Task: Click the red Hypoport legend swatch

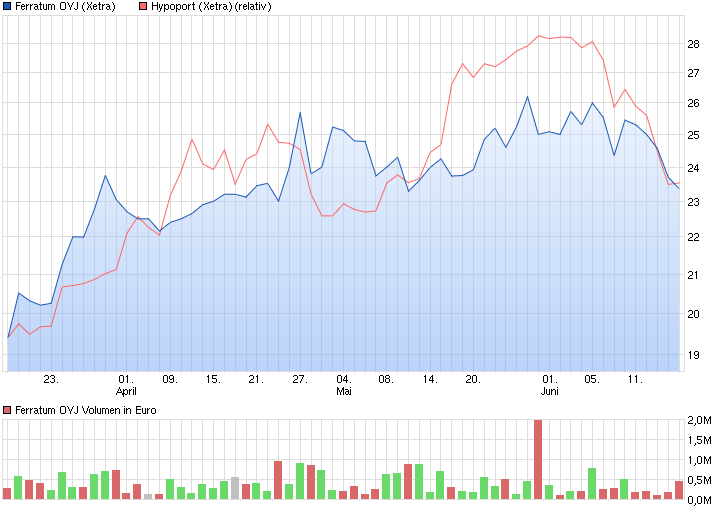Action: click(x=143, y=6)
